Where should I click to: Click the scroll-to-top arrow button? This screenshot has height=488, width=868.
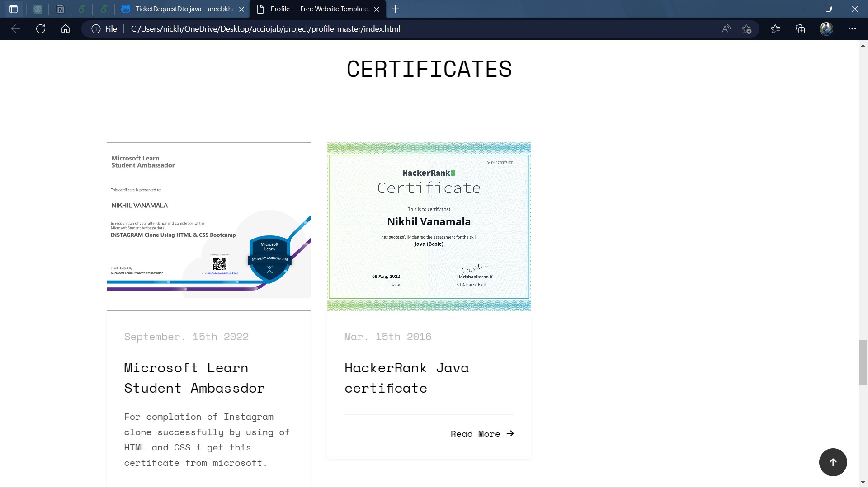tap(833, 462)
